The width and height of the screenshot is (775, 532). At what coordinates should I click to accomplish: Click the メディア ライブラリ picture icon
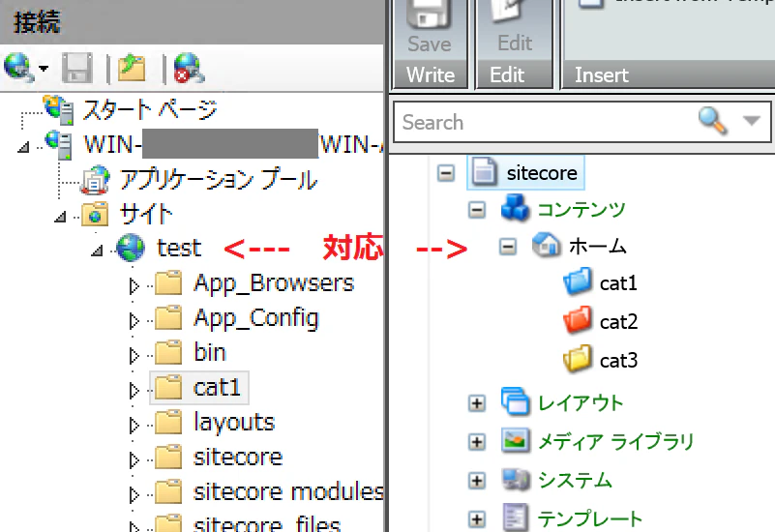pos(516,440)
